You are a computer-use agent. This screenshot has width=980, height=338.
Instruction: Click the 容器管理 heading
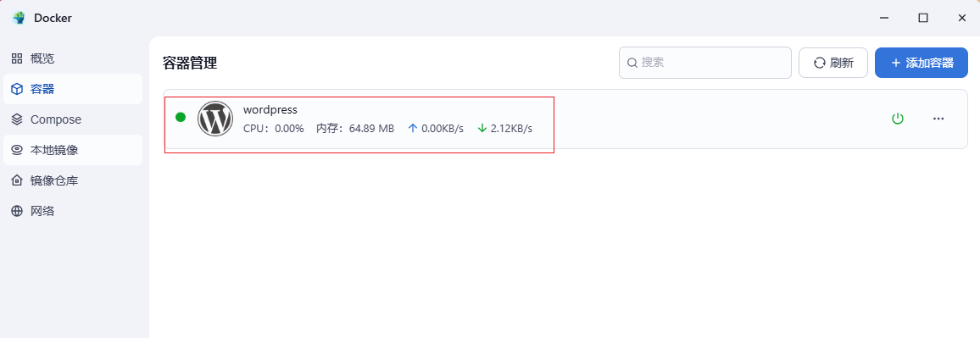tap(190, 63)
